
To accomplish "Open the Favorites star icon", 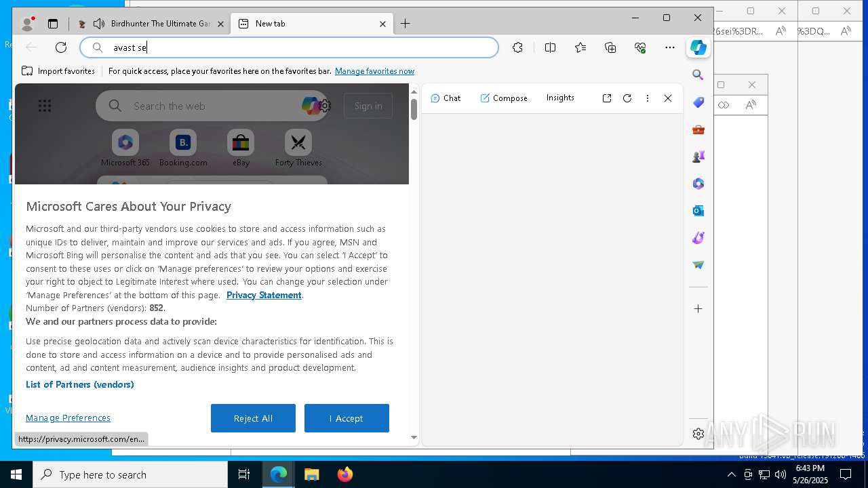I will pos(580,47).
